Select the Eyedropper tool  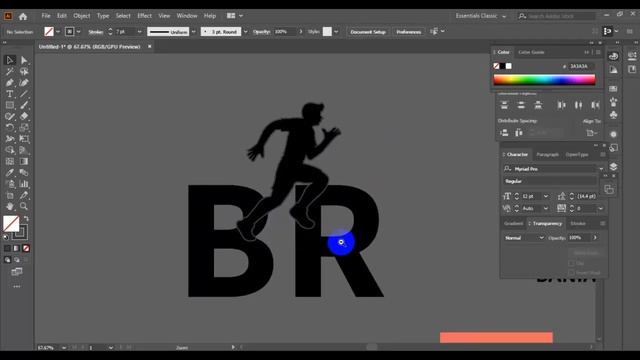(9, 173)
